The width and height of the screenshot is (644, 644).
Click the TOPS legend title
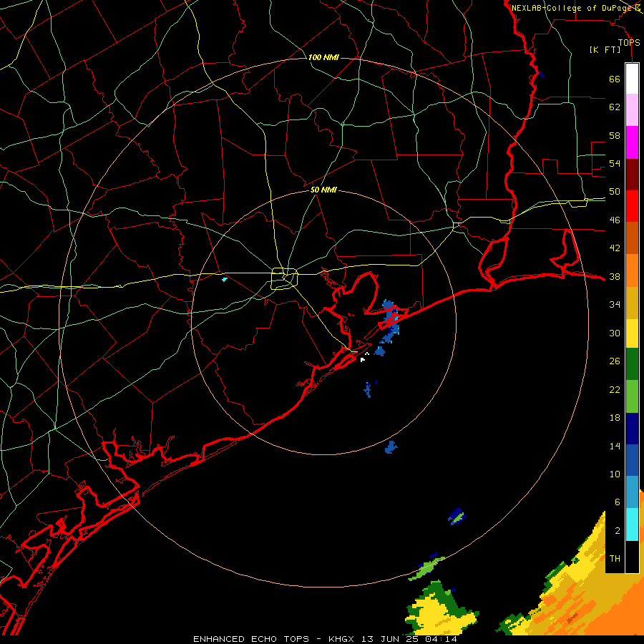[x=629, y=42]
